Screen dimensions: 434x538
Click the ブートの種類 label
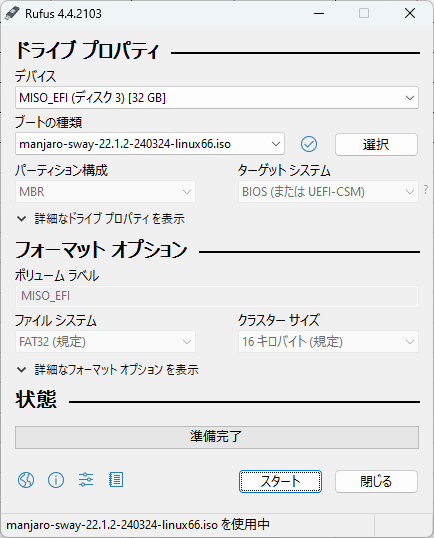point(48,122)
